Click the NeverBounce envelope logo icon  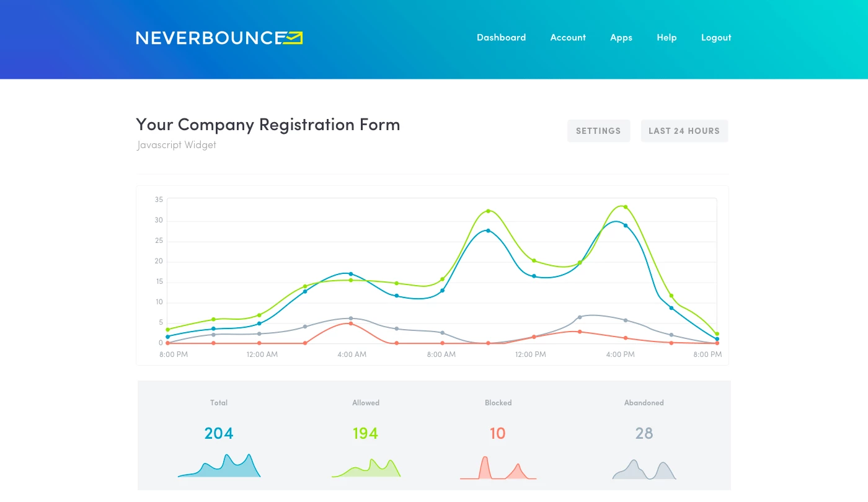coord(293,38)
